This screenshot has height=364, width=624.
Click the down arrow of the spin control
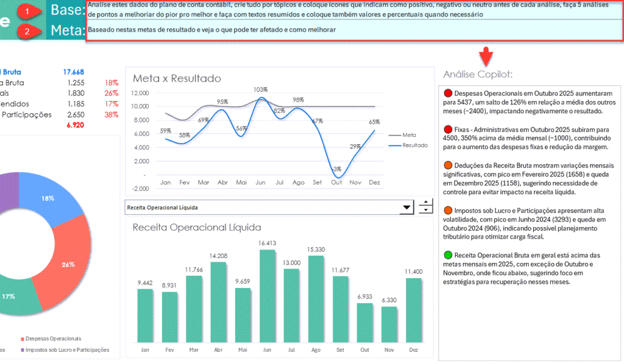click(425, 211)
